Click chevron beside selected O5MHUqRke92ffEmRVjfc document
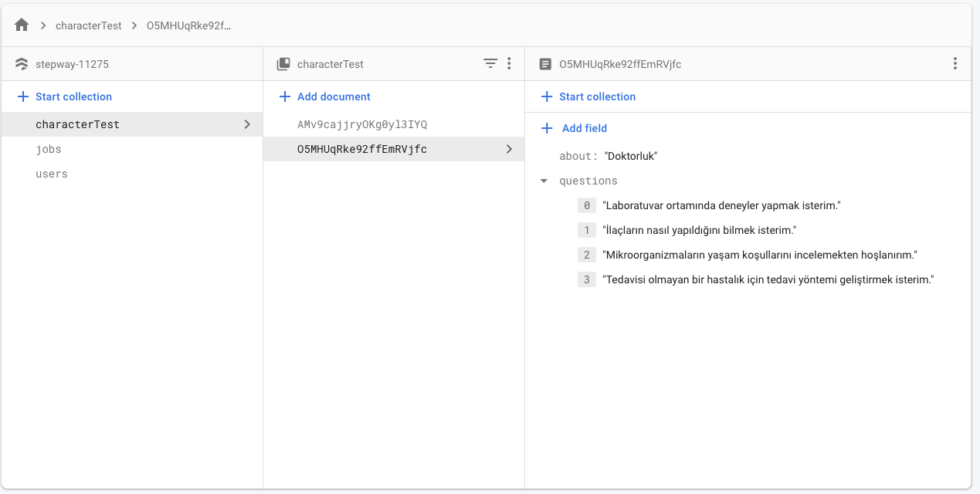This screenshot has width=980, height=494. click(509, 149)
